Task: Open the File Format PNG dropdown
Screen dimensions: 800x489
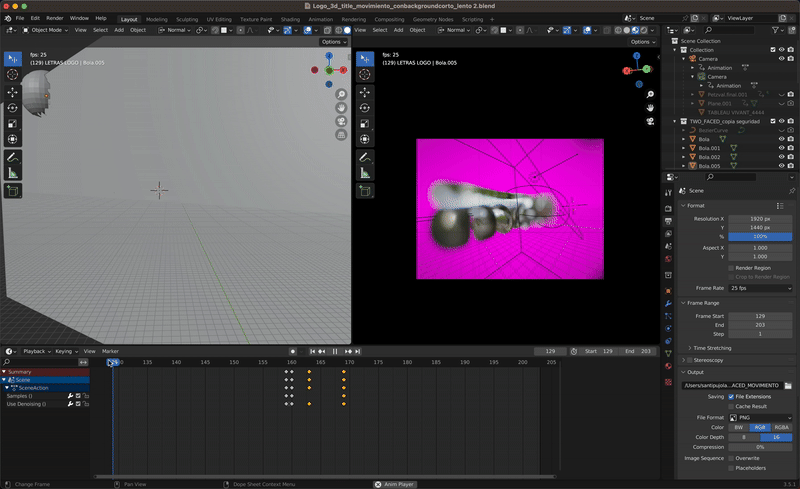Action: 761,417
